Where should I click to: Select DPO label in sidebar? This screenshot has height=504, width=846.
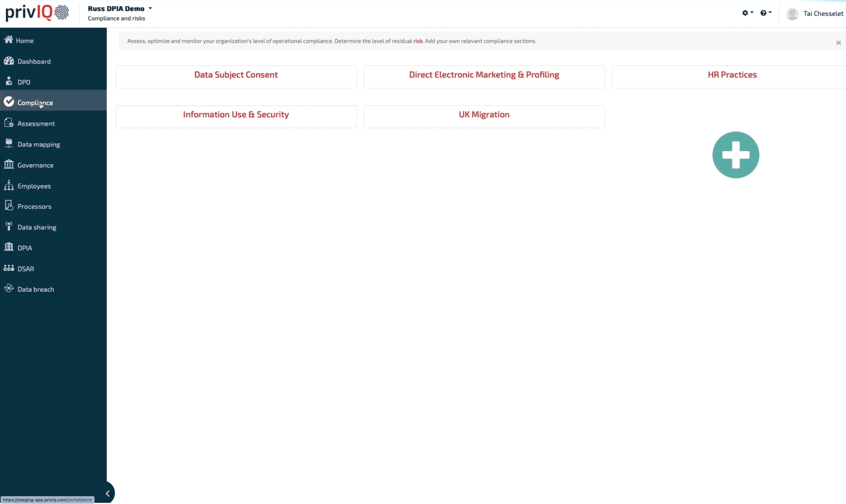click(x=24, y=82)
